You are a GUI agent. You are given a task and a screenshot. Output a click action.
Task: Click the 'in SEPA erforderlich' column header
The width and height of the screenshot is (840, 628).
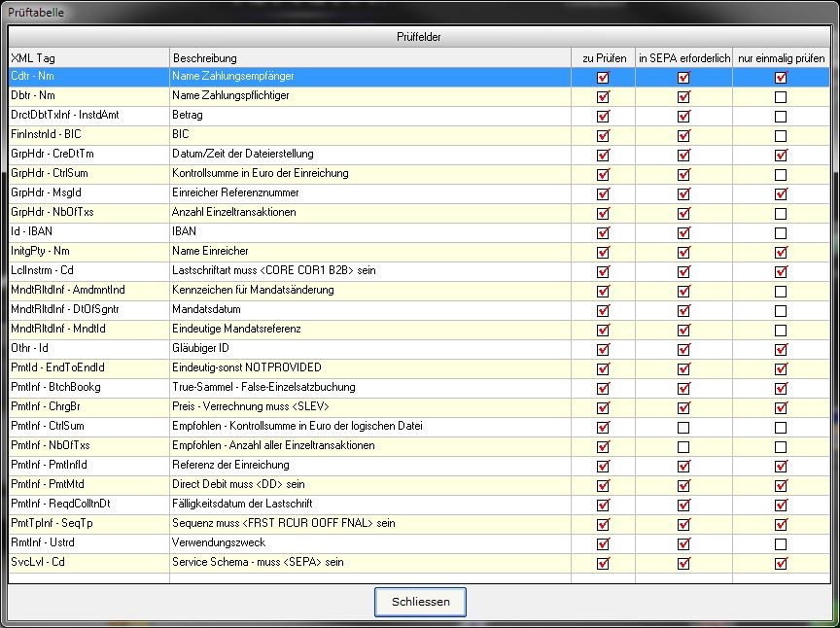point(683,58)
